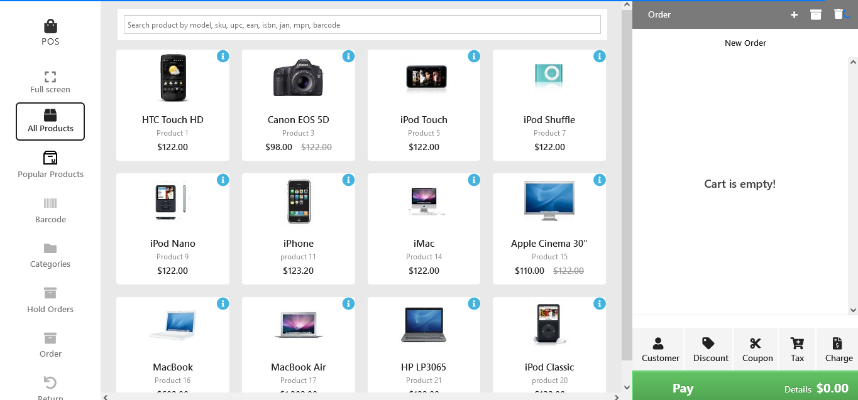The height and width of the screenshot is (400, 858).
Task: Click the trash icon to clear the order
Action: pyautogui.click(x=839, y=15)
